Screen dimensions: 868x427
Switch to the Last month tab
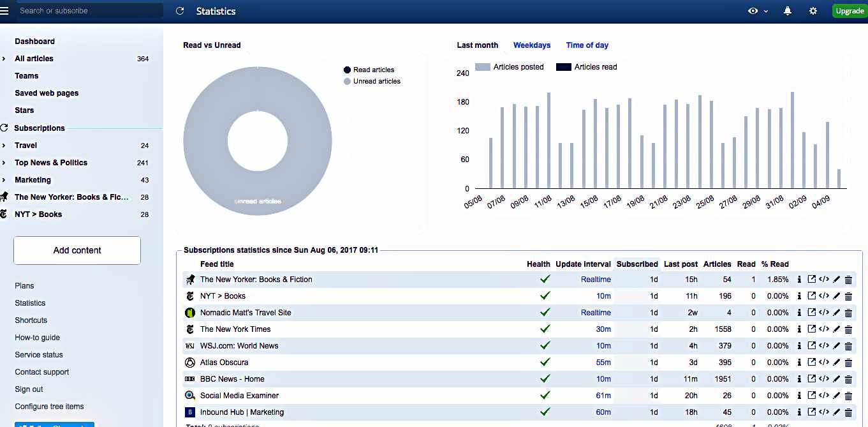(x=478, y=45)
